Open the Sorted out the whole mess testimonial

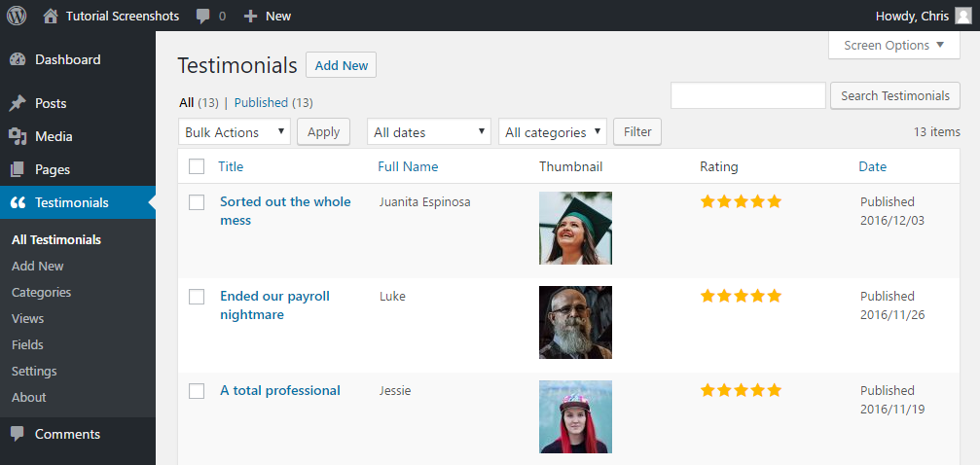point(285,211)
